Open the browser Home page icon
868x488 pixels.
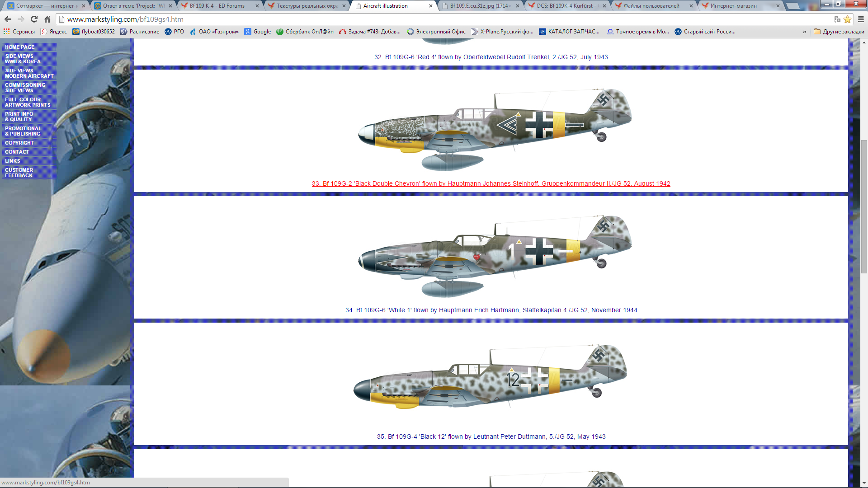click(47, 19)
